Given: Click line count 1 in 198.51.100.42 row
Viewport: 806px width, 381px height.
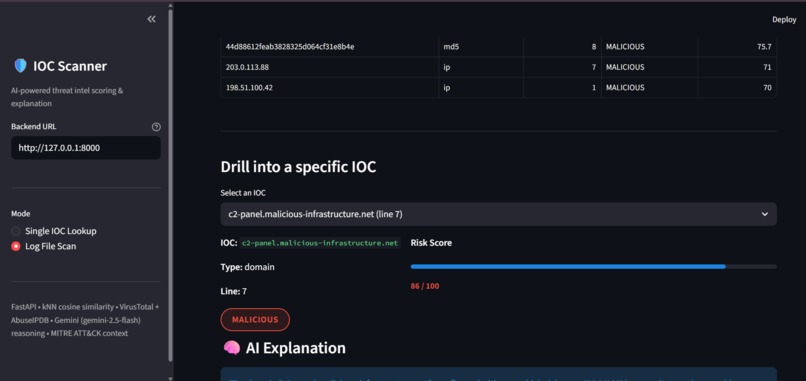Looking at the screenshot, I should [562, 88].
